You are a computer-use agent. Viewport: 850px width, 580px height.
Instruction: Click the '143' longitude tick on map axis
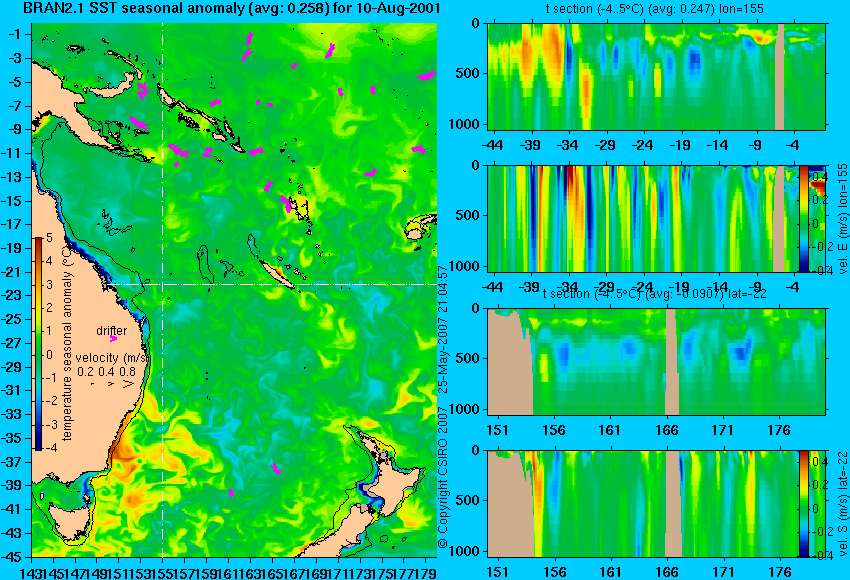(x=32, y=572)
